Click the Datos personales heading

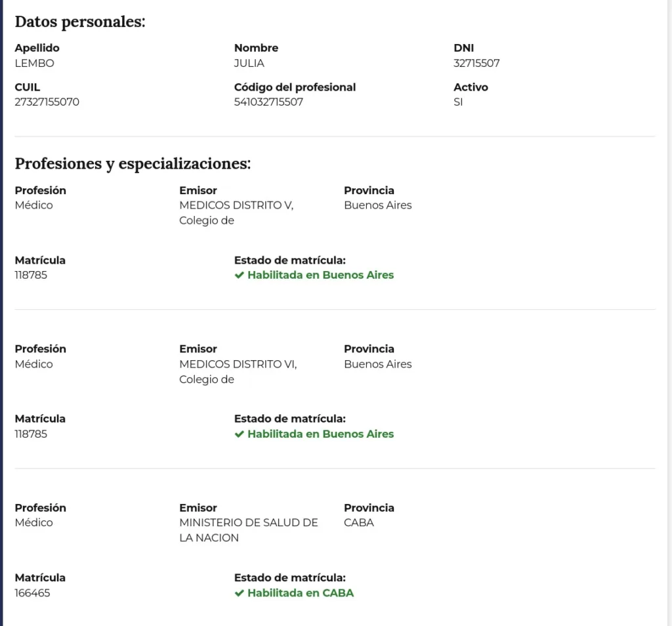click(80, 22)
